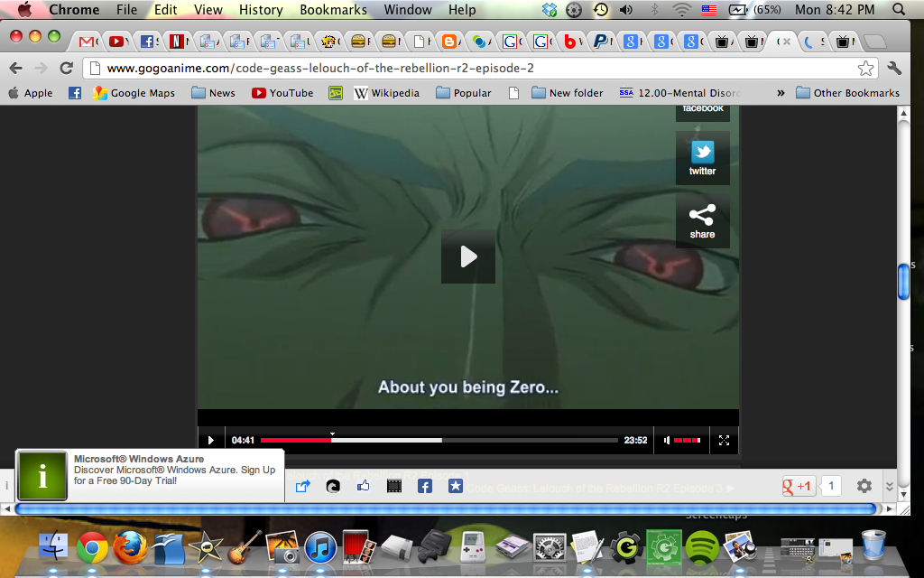Bookmark this page with the star icon
This screenshot has height=578, width=924.
click(x=865, y=69)
